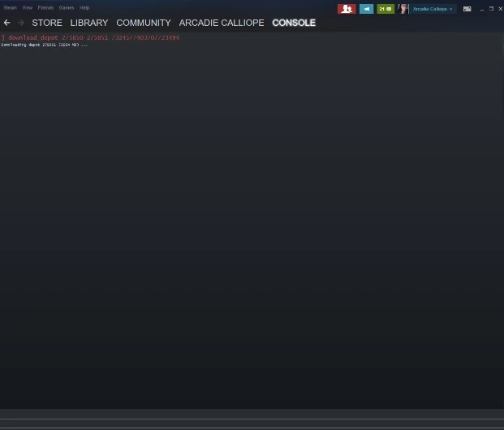Open the red friends activity icon
Screen dimensions: 504x430
pos(347,9)
